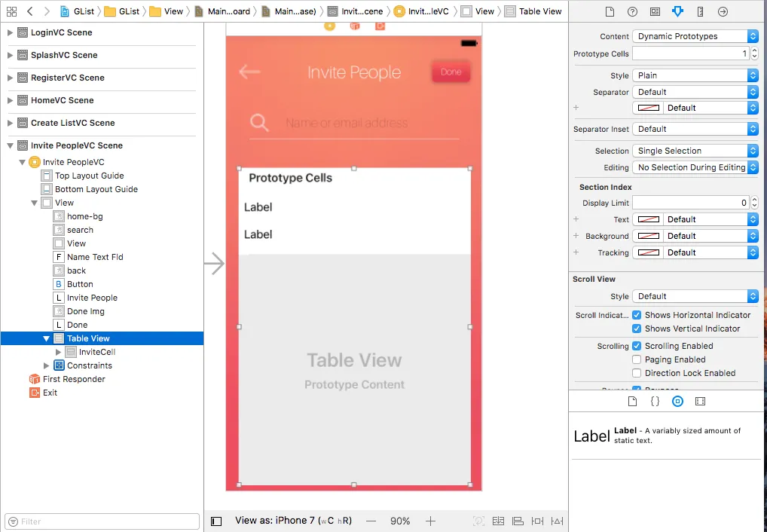The image size is (767, 532).
Task: Show the Identity inspector
Action: (x=655, y=11)
